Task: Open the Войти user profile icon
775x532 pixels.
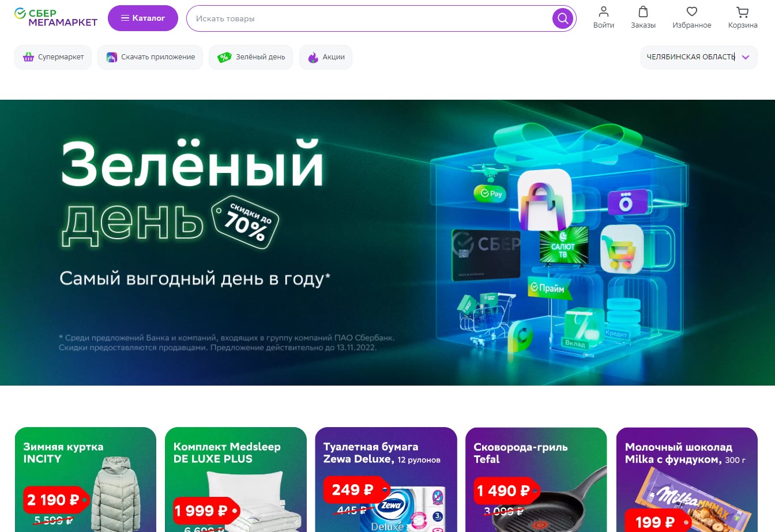Action: coord(604,12)
